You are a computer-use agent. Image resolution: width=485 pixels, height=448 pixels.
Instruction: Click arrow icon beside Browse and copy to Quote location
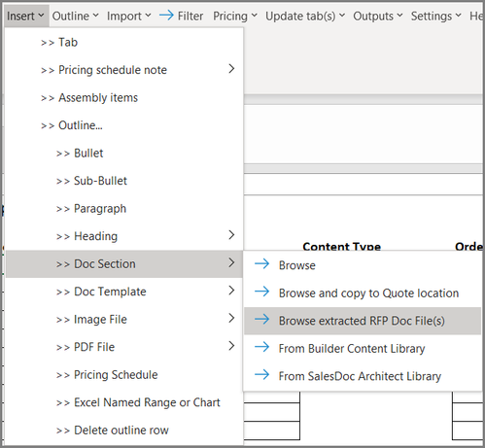tap(261, 292)
